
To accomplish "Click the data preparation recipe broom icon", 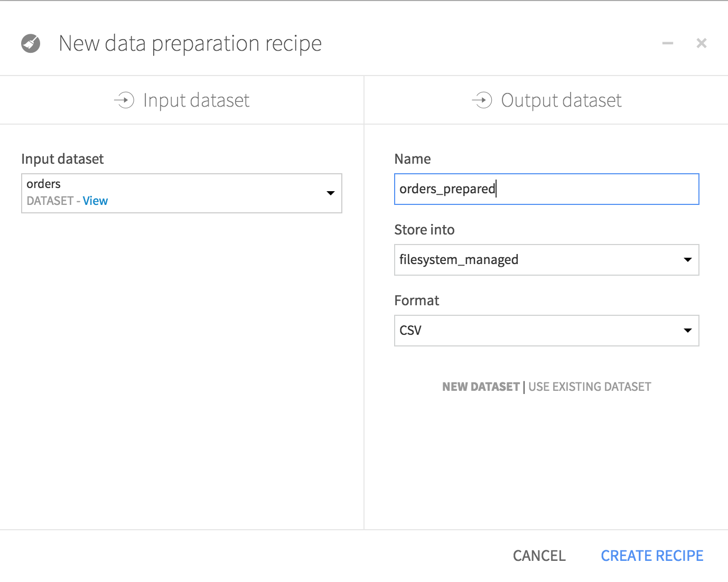I will coord(30,43).
